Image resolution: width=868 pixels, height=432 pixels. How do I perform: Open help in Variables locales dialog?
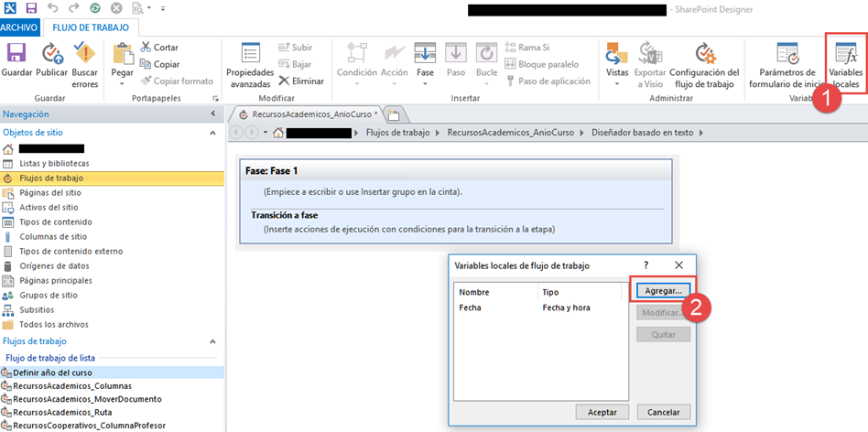click(646, 265)
